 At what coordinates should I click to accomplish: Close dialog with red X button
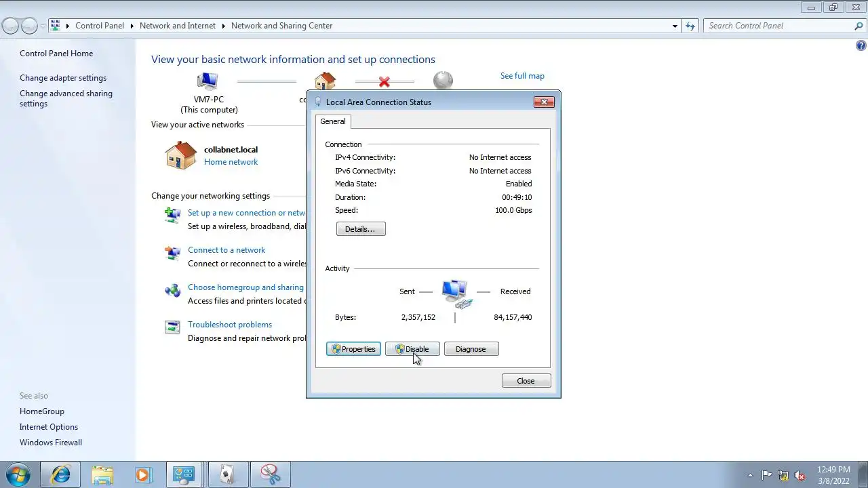coord(544,102)
